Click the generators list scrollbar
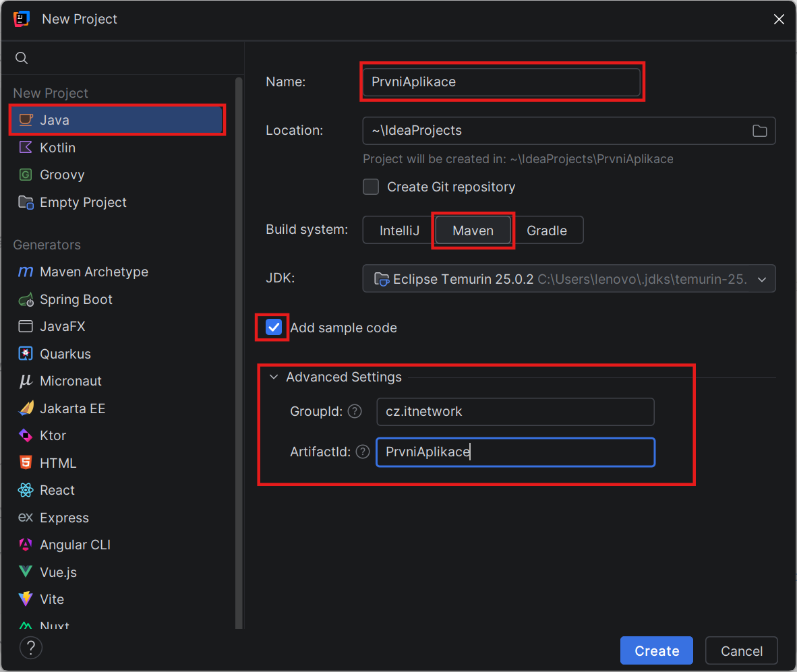 (239, 353)
